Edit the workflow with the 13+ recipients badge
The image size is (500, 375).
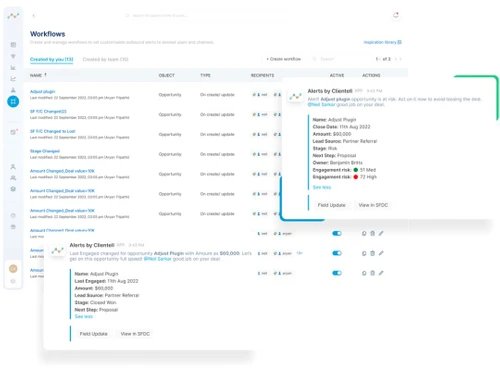pos(381,253)
